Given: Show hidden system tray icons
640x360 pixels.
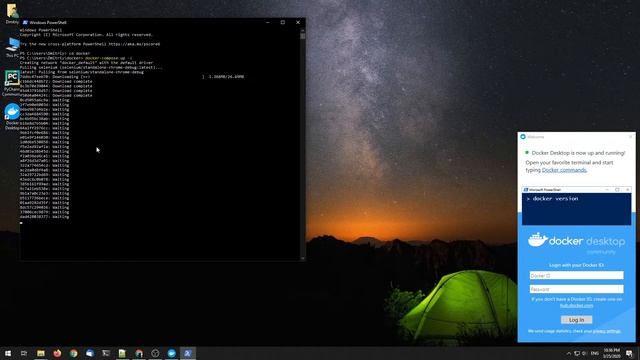Looking at the screenshot, I should 569,353.
